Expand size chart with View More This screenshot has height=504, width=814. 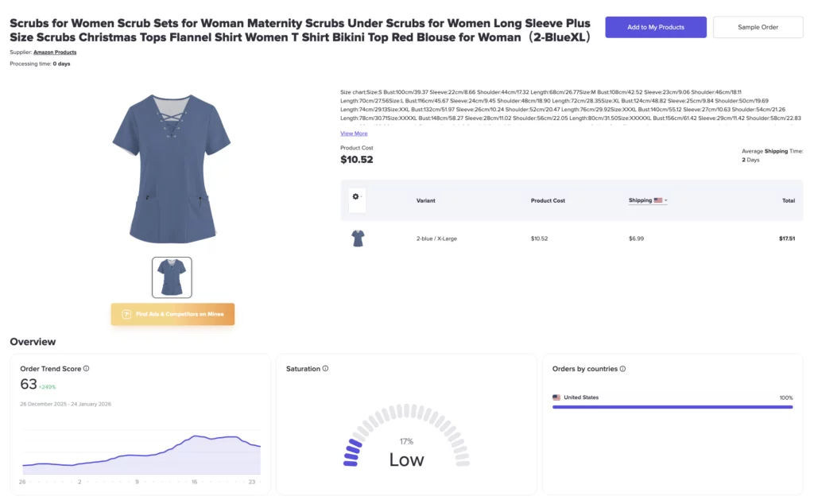click(x=354, y=134)
